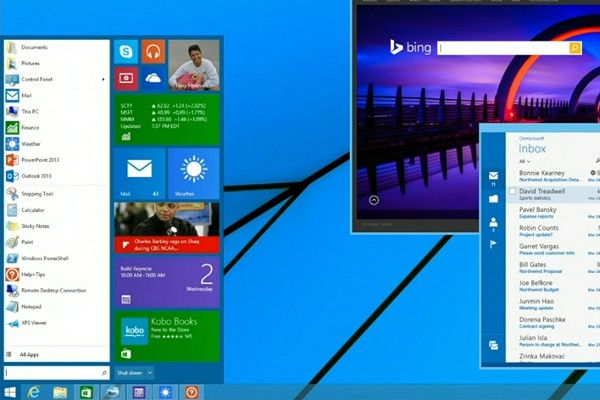Open XPS Viewer
The width and height of the screenshot is (600, 400).
coord(57,323)
